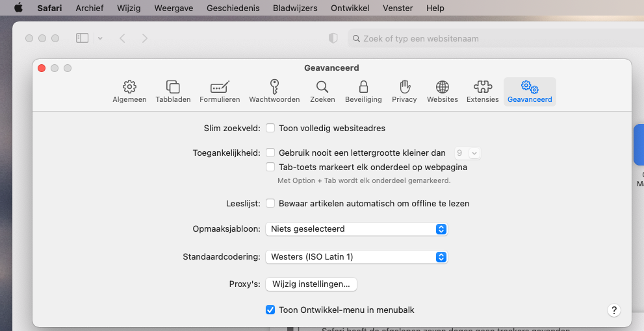Open the Extensies puzzle pane

point(483,92)
